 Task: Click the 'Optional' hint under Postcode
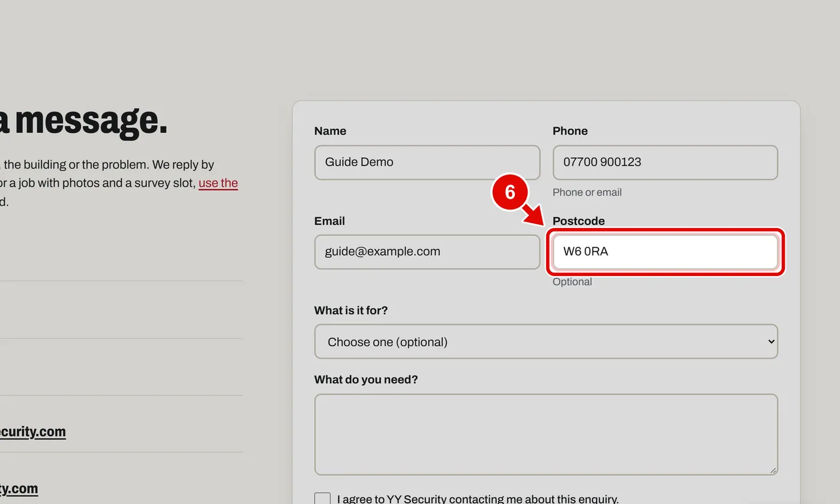[x=572, y=282]
